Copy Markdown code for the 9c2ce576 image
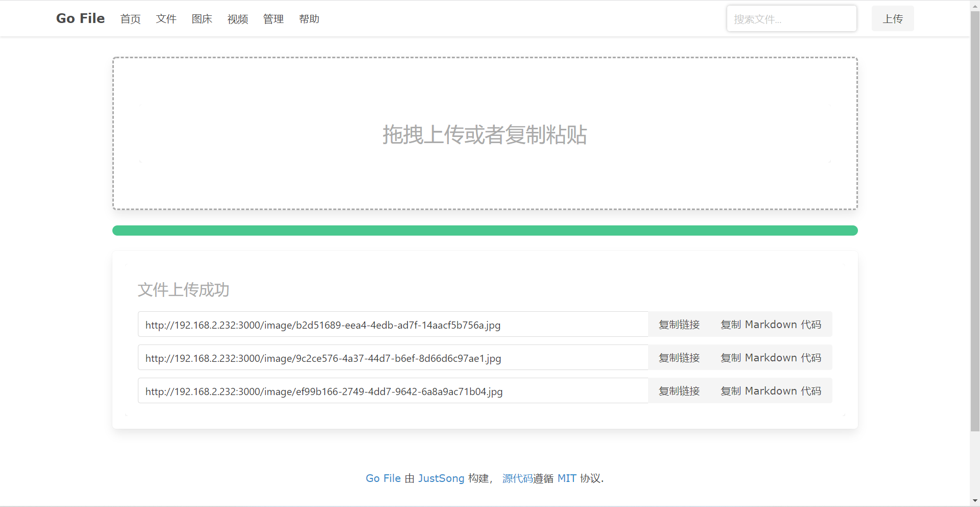 [771, 358]
